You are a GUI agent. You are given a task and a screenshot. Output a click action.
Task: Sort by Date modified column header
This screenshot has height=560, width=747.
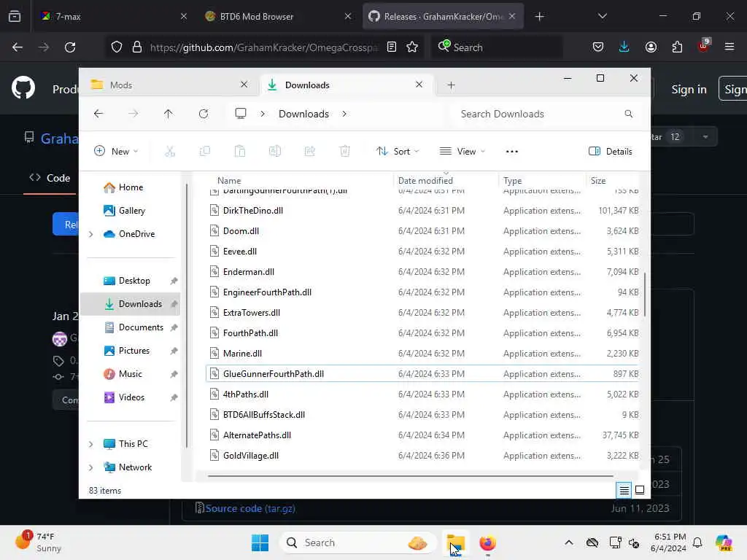pyautogui.click(x=425, y=181)
